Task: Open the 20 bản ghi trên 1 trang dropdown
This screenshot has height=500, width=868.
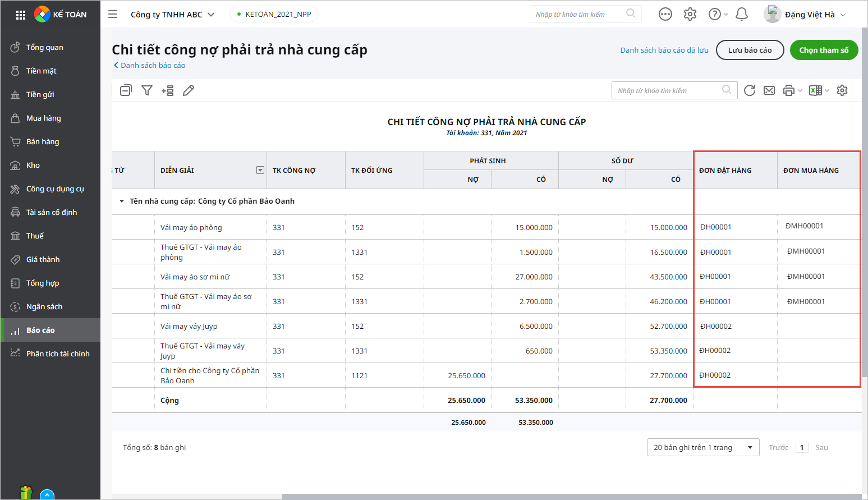Action: click(703, 447)
